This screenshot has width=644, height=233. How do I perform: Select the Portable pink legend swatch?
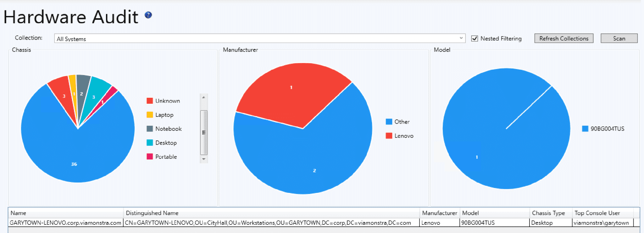[x=150, y=156]
